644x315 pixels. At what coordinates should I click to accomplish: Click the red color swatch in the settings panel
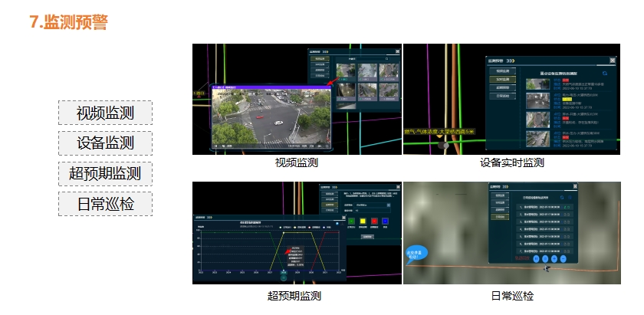pos(374,221)
